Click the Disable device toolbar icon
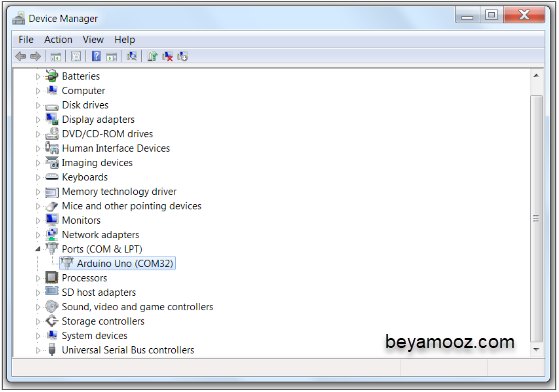 tap(183, 56)
